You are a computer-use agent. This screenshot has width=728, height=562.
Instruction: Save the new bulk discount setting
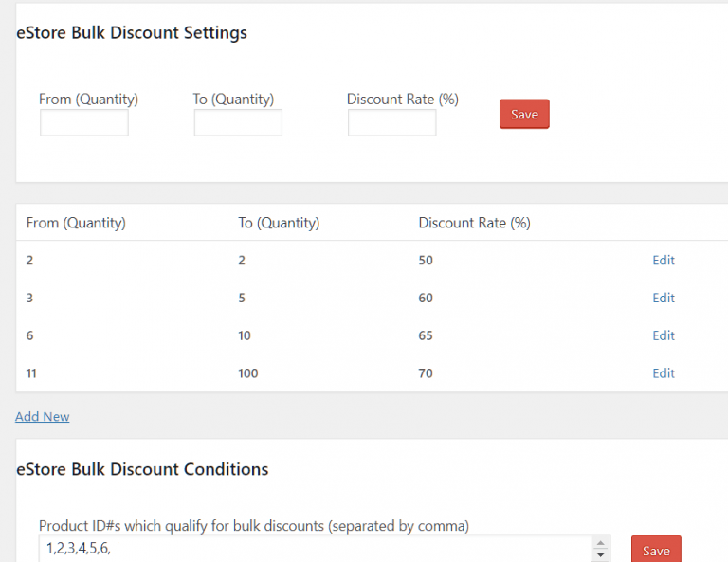tap(524, 114)
